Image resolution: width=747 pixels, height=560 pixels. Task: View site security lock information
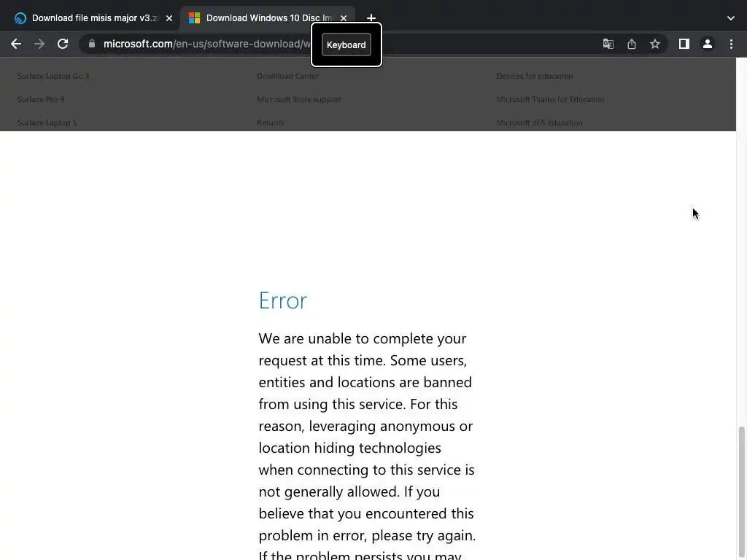tap(92, 44)
